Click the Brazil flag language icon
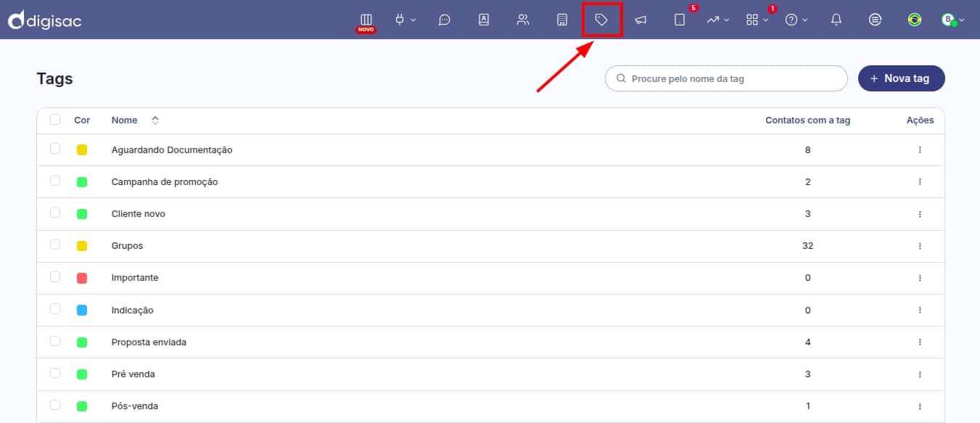This screenshot has height=423, width=980. 915,20
